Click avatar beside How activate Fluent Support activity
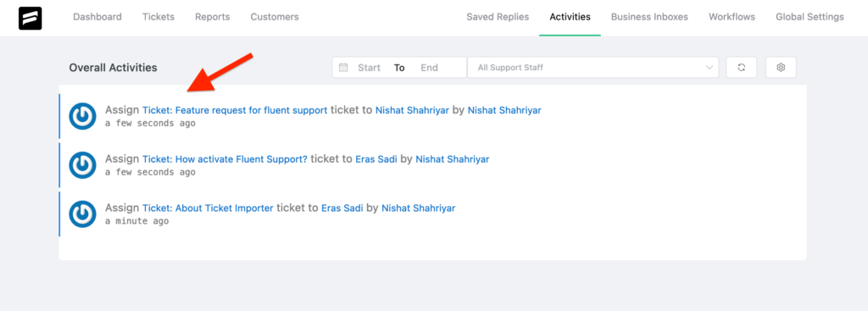This screenshot has height=311, width=868. (82, 165)
